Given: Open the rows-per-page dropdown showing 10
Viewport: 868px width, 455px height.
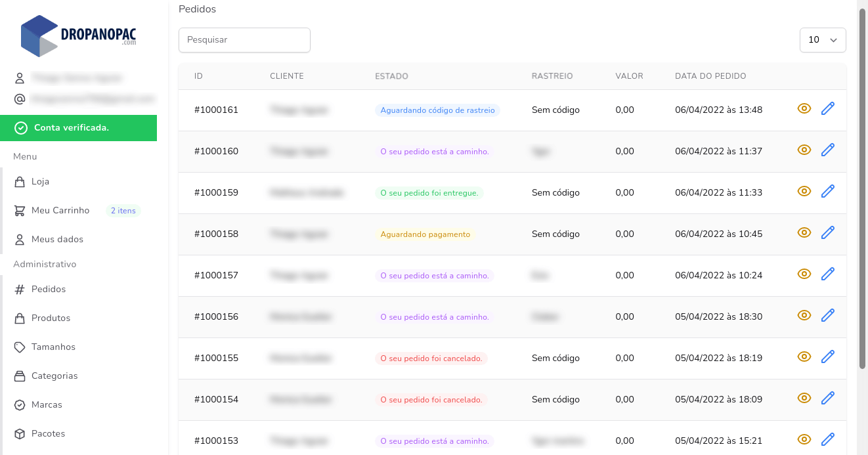Looking at the screenshot, I should pyautogui.click(x=823, y=39).
